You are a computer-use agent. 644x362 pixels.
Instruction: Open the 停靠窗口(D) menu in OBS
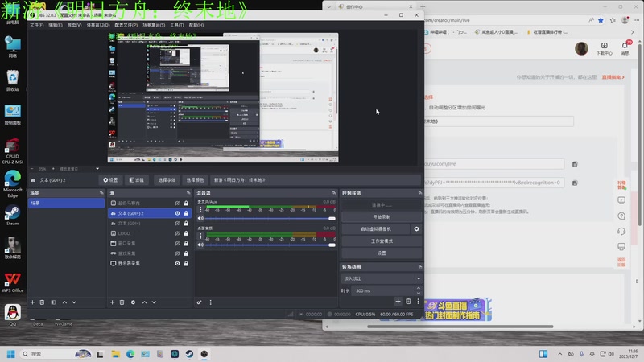pyautogui.click(x=97, y=25)
